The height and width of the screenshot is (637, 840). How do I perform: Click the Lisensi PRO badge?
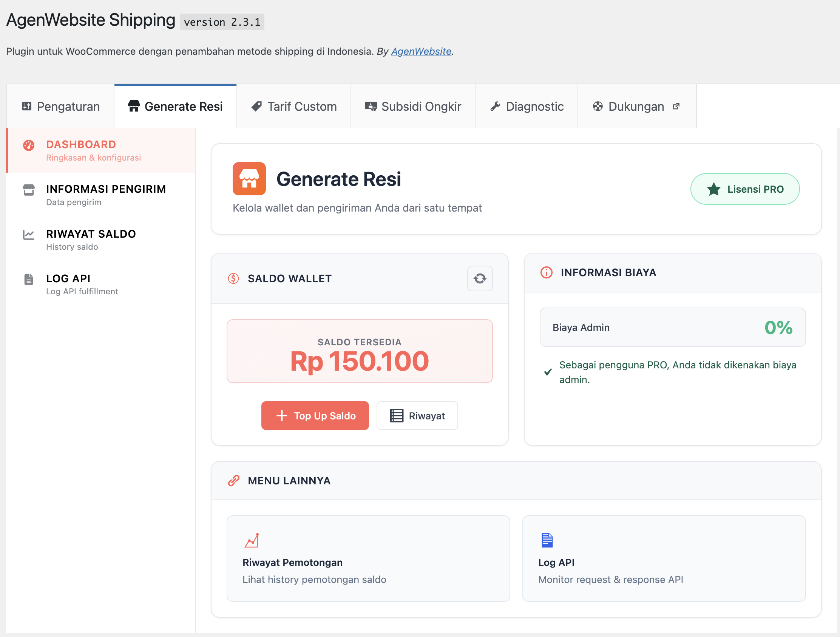click(x=745, y=189)
